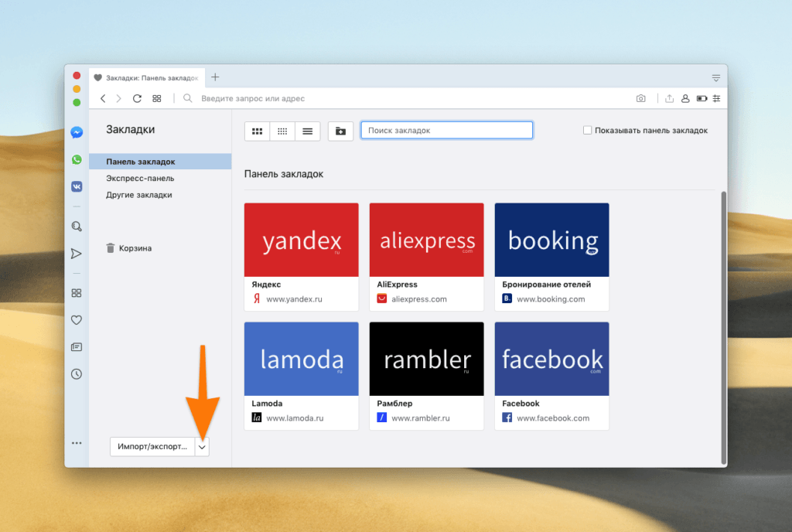Click the heart Bookmarks sidebar icon
This screenshot has width=792, height=532.
(x=77, y=320)
